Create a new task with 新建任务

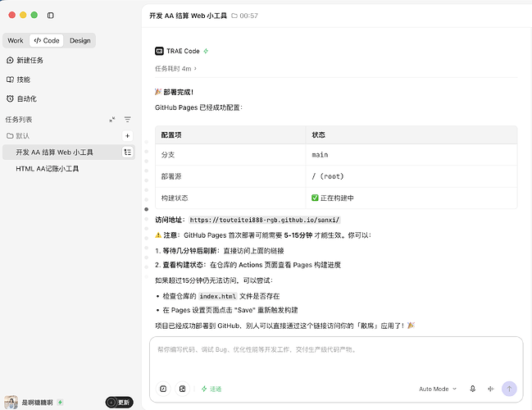click(x=25, y=60)
